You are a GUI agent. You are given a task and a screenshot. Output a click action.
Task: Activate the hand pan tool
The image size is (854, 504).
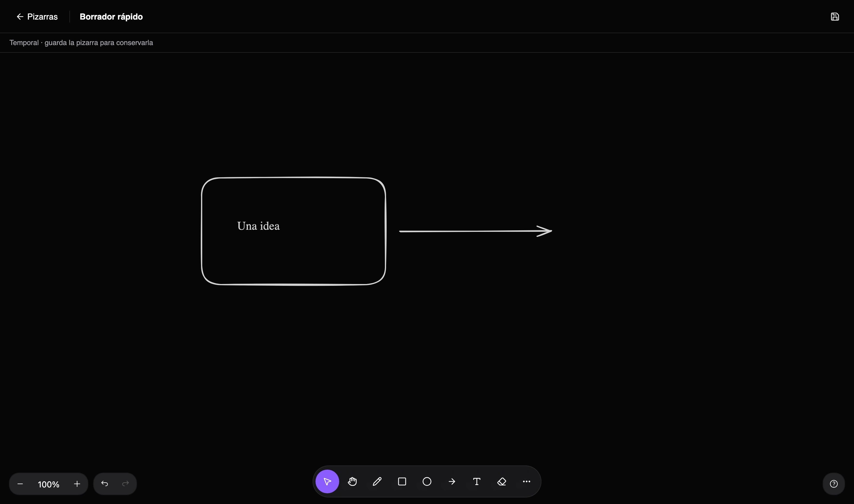pyautogui.click(x=352, y=481)
